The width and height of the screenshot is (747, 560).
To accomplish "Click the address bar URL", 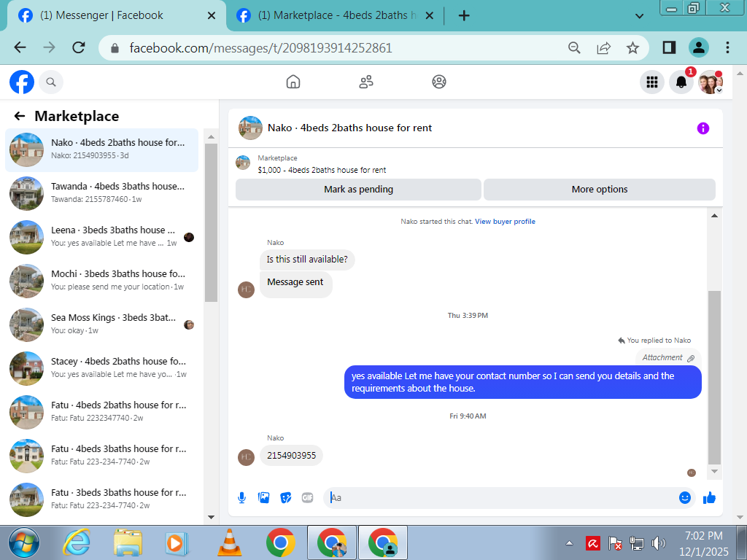I will 260,47.
